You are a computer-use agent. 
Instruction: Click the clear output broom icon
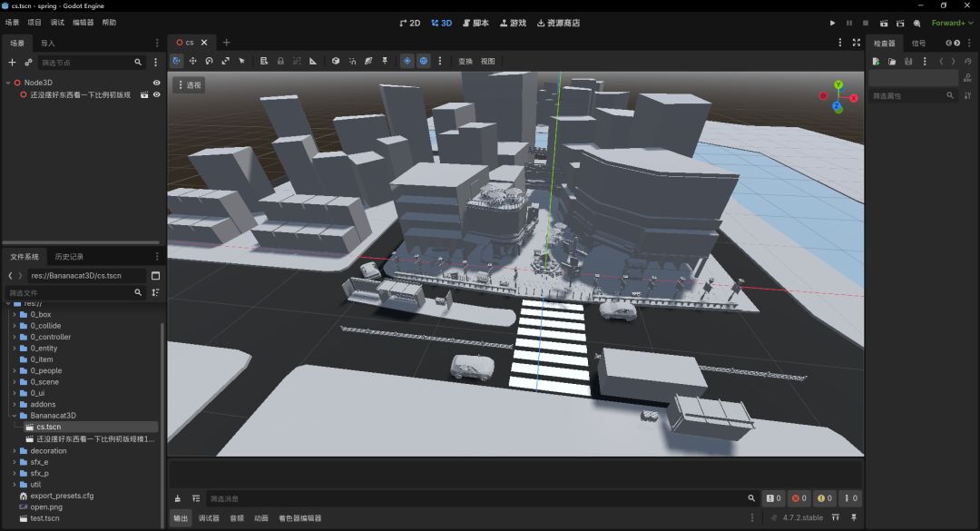(x=178, y=498)
